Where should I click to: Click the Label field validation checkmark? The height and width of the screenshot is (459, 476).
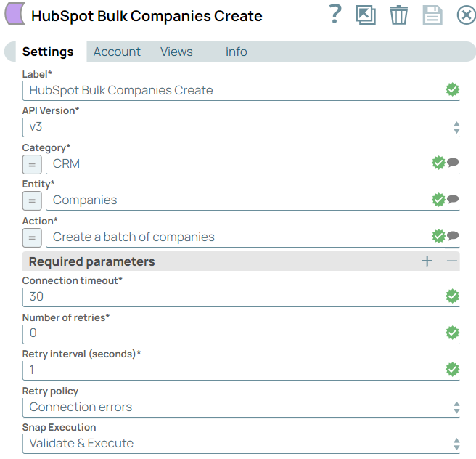[x=452, y=89]
